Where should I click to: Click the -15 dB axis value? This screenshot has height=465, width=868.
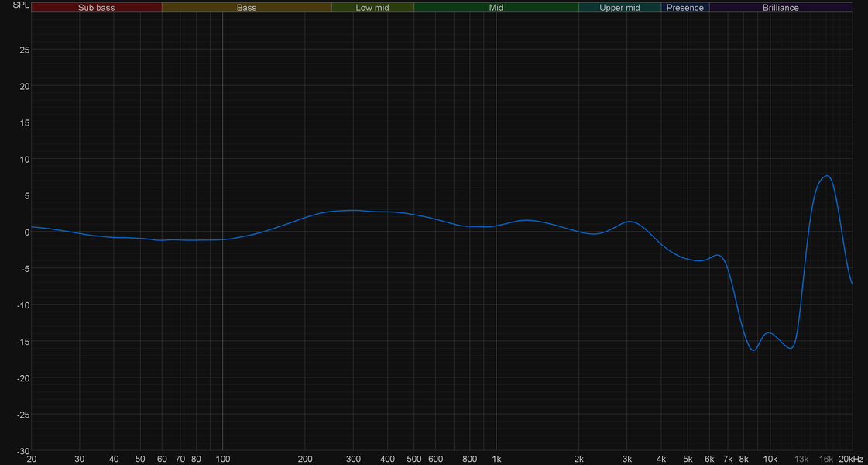click(x=22, y=342)
